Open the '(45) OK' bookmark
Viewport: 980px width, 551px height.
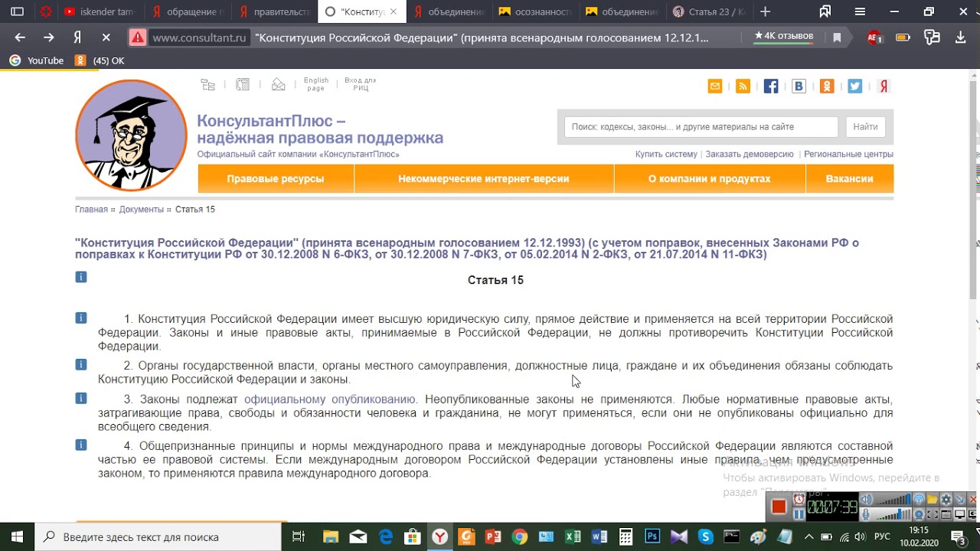pos(100,60)
